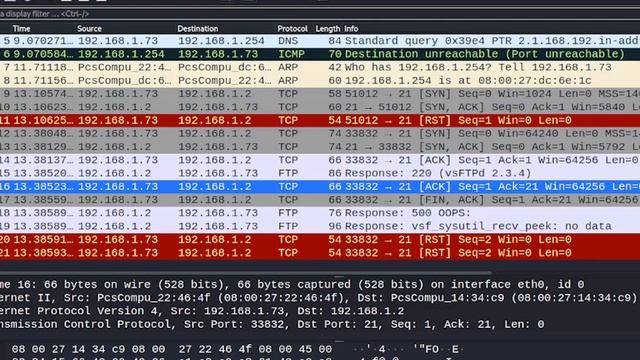
Task: Click hex bytes row '08 00 27 14 34 c9'
Action: [171, 349]
